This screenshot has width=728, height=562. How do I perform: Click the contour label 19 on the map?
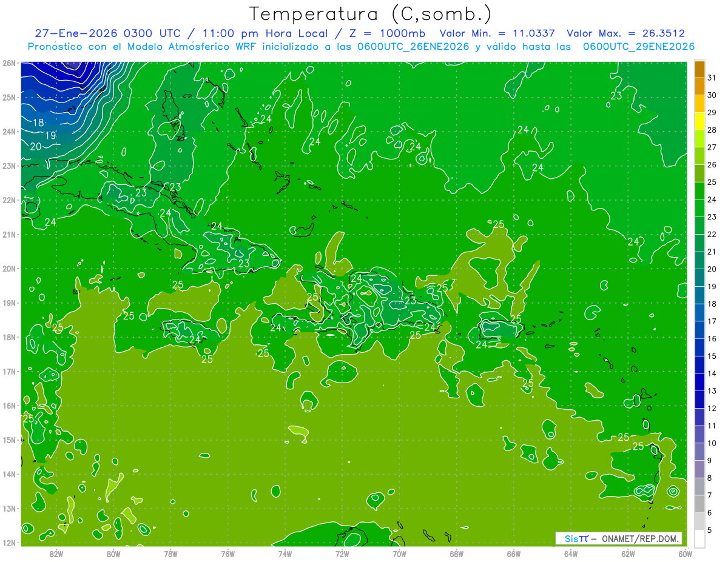51,136
